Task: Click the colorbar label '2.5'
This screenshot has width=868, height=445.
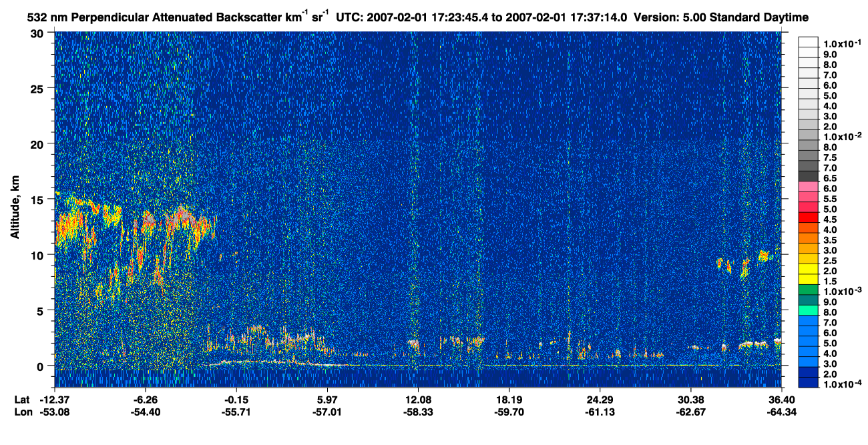Action: tap(831, 260)
